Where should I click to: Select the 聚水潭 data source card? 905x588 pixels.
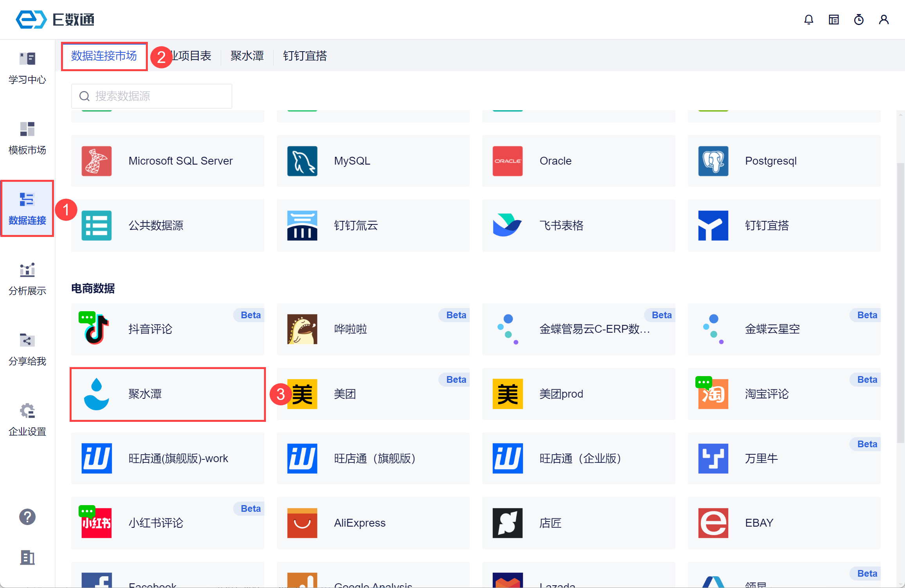click(x=167, y=394)
